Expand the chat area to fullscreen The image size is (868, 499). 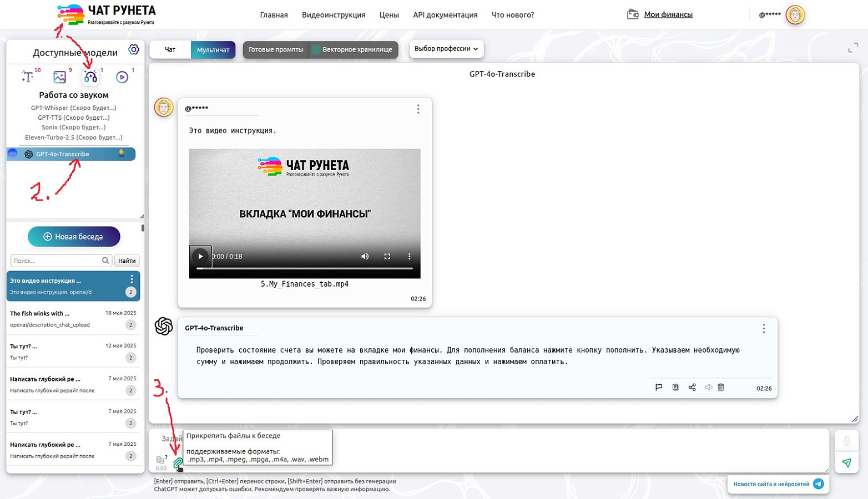tap(853, 48)
